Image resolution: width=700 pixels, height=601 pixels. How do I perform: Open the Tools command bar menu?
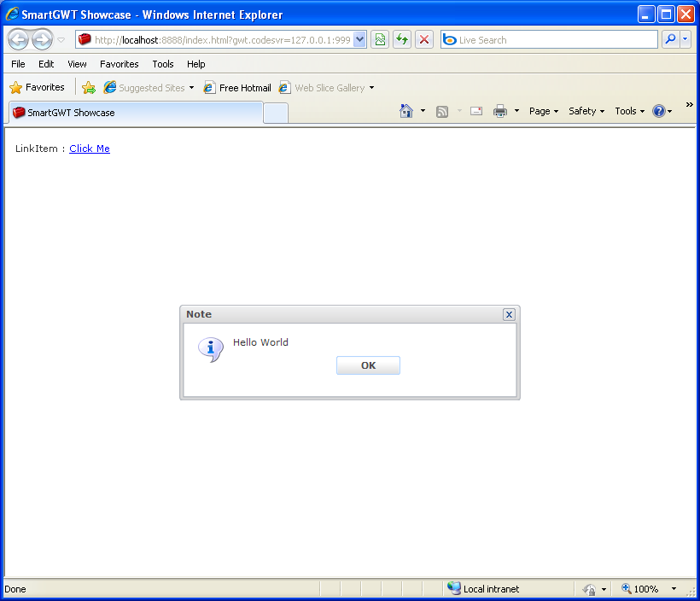coord(629,111)
